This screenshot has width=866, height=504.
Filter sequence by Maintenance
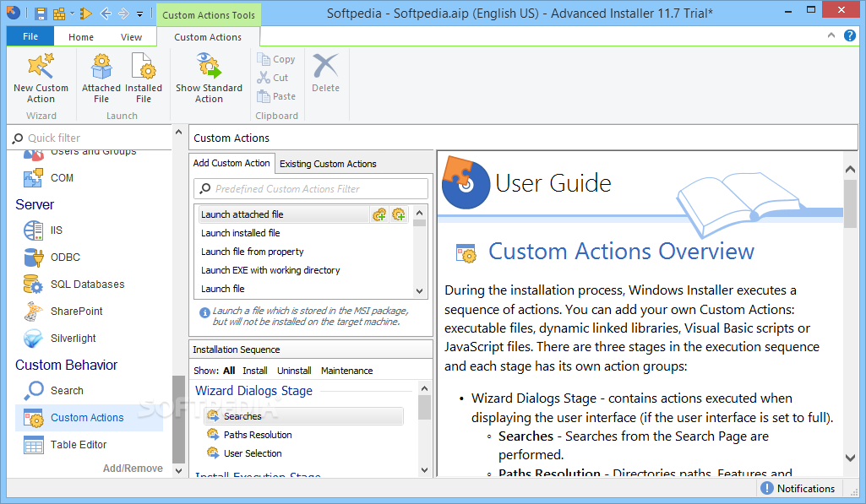[x=347, y=371]
